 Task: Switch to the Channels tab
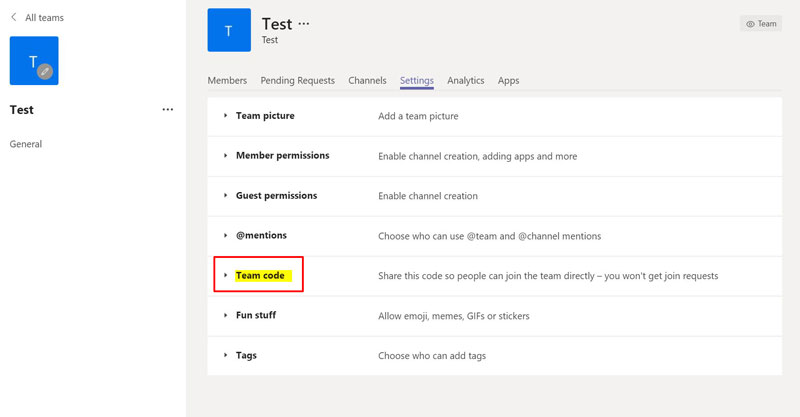click(x=367, y=81)
